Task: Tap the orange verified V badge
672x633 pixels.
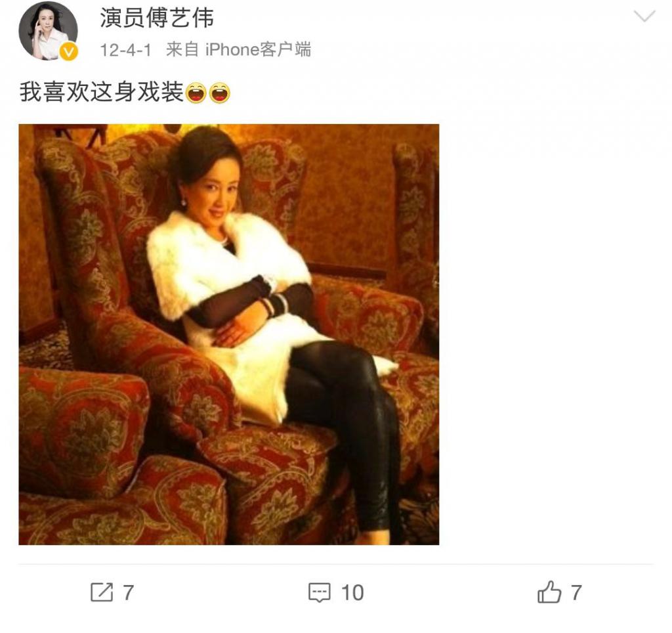Action: pos(68,52)
